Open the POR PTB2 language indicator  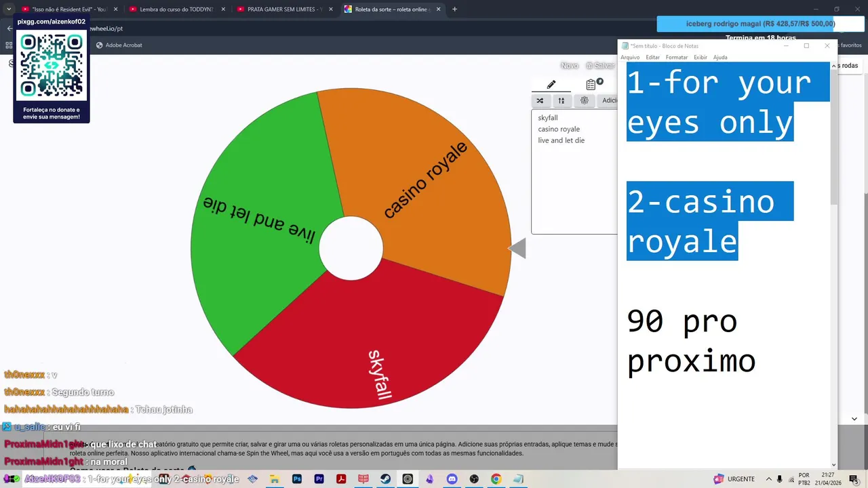[x=804, y=479]
